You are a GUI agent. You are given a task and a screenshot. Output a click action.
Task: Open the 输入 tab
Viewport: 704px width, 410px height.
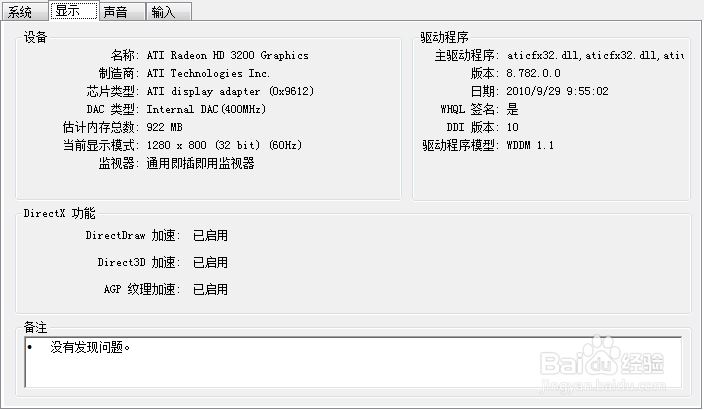[x=169, y=12]
